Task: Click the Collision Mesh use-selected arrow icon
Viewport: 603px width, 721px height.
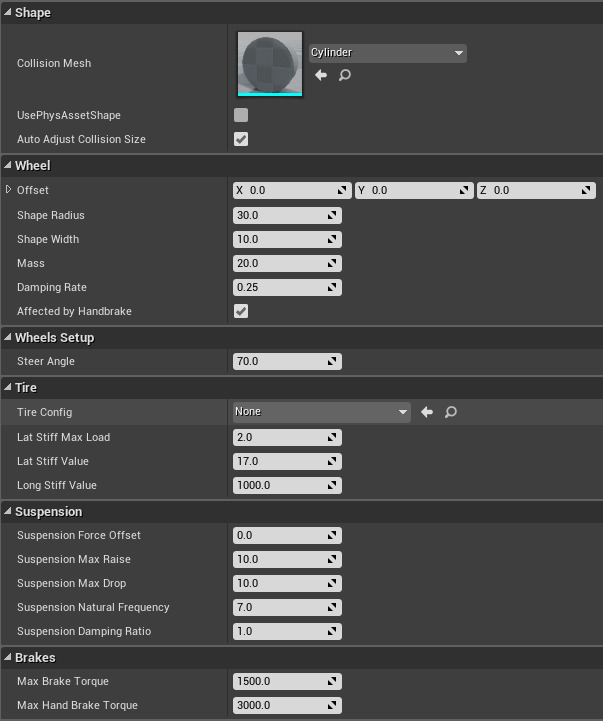Action: point(321,75)
